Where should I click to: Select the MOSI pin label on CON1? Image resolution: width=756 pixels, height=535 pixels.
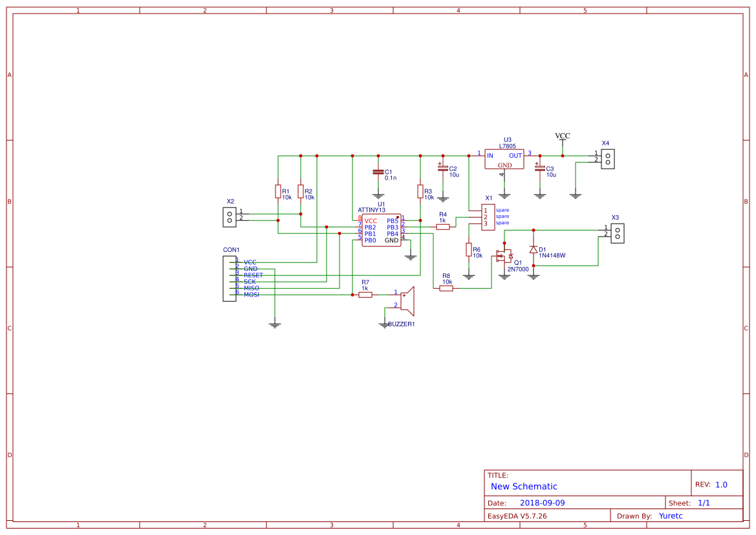pyautogui.click(x=252, y=294)
